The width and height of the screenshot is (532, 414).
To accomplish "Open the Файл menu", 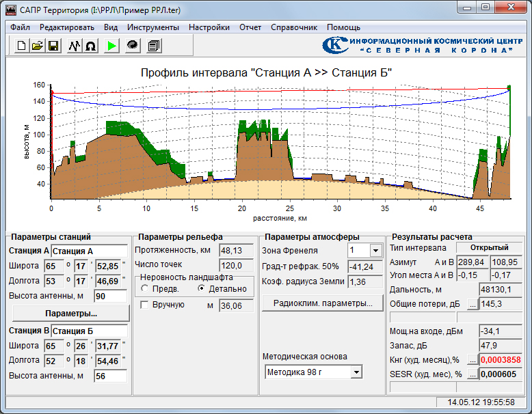I will click(x=20, y=27).
